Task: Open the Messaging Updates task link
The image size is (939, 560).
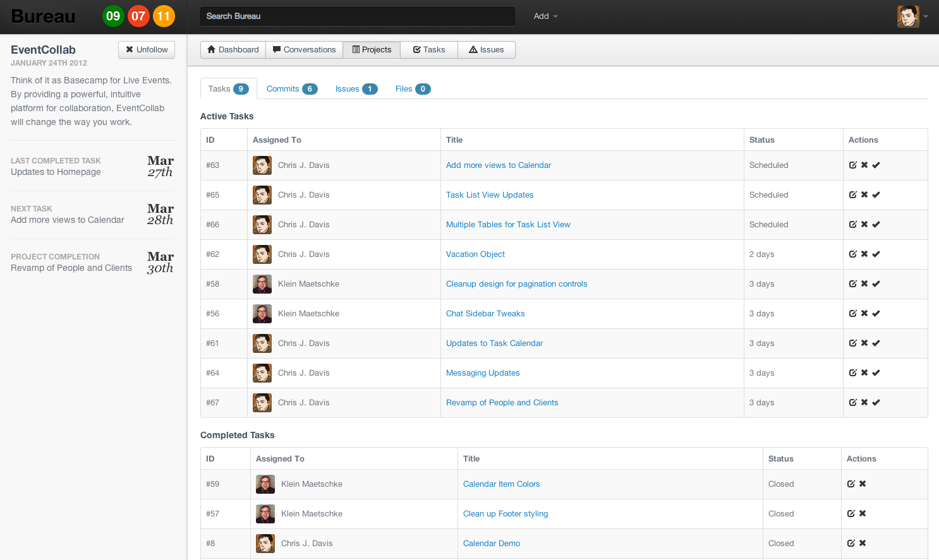Action: (483, 373)
